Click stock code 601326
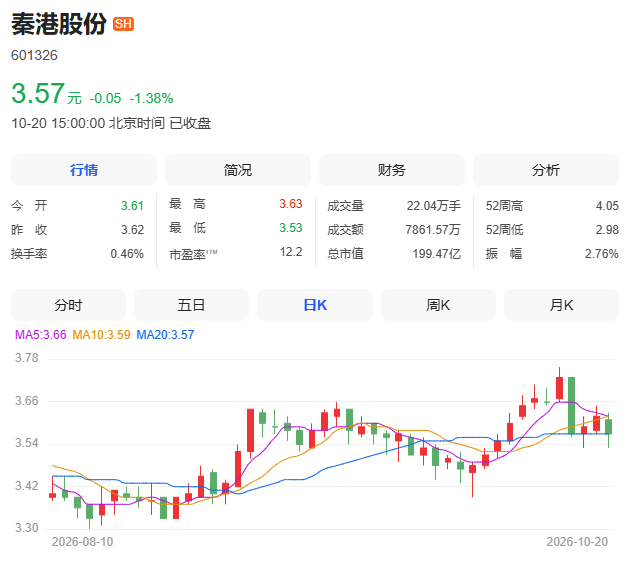Viewport: 634px width, 561px height. 34,55
